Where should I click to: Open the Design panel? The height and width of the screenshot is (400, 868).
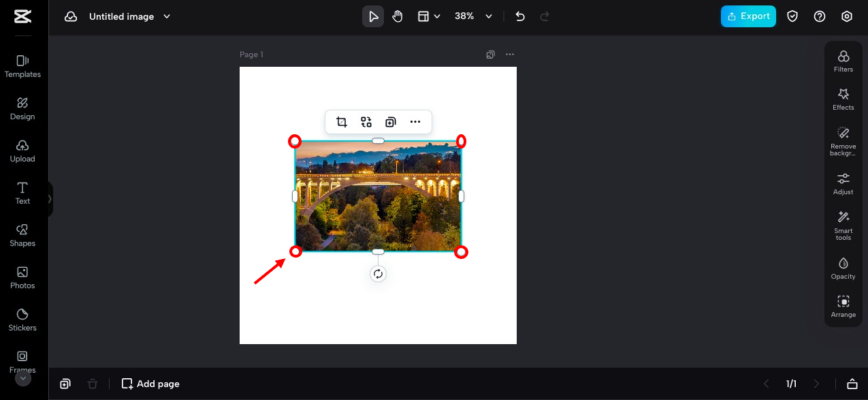click(x=22, y=108)
